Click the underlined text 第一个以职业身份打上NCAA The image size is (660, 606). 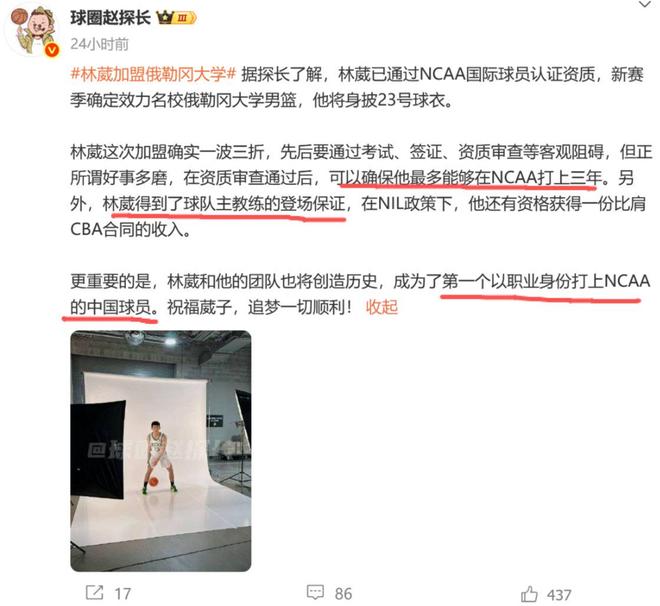coord(546,281)
